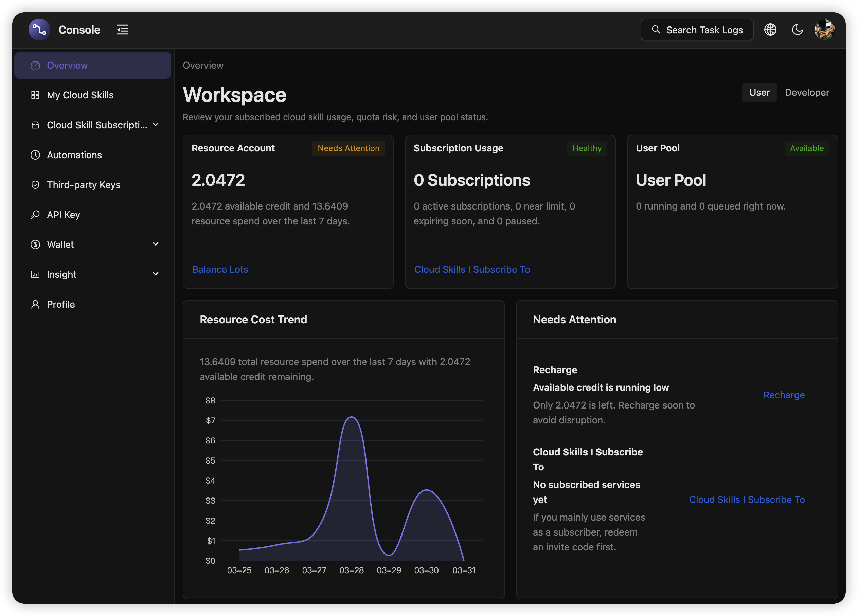
Task: Open the Overview dashboard icon in sidebar
Action: click(x=35, y=65)
